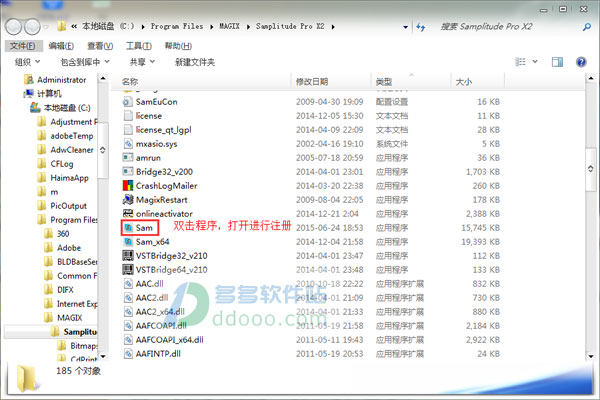Click file list scrollbar up arrow
Image resolution: width=600 pixels, height=400 pixels.
591,79
